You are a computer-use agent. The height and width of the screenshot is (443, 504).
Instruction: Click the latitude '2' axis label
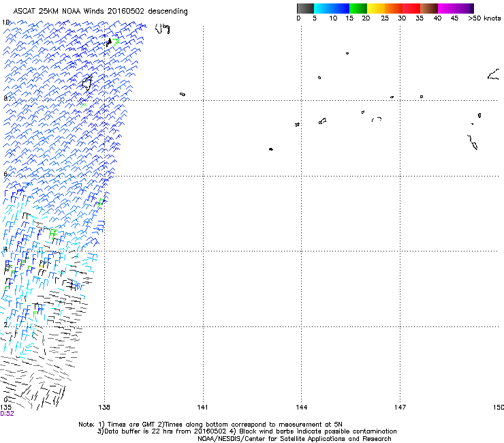[5, 324]
